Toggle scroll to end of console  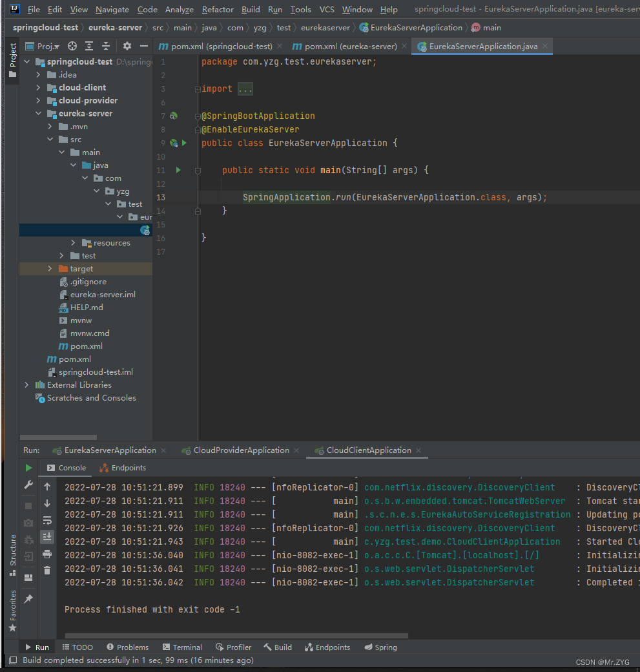coord(47,536)
